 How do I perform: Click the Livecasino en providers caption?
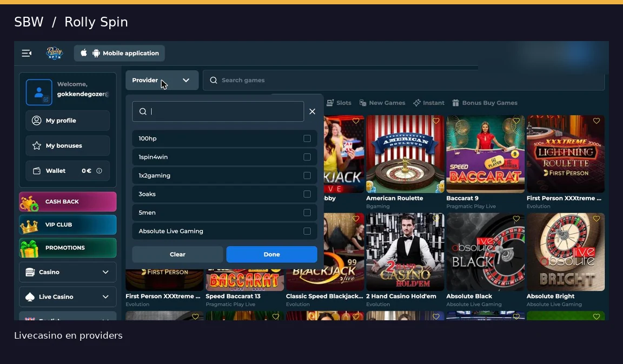coord(68,335)
